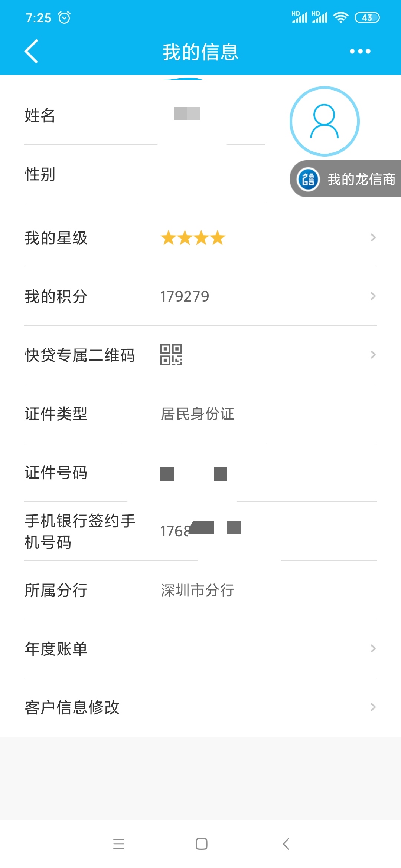Select 所属分行 row 深圳市分行
Image resolution: width=401 pixels, height=868 pixels.
200,590
